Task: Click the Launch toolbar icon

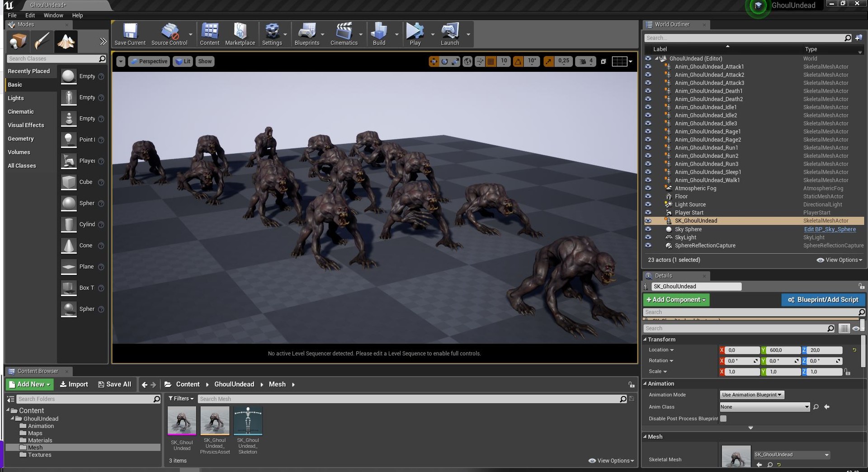Action: click(x=450, y=34)
